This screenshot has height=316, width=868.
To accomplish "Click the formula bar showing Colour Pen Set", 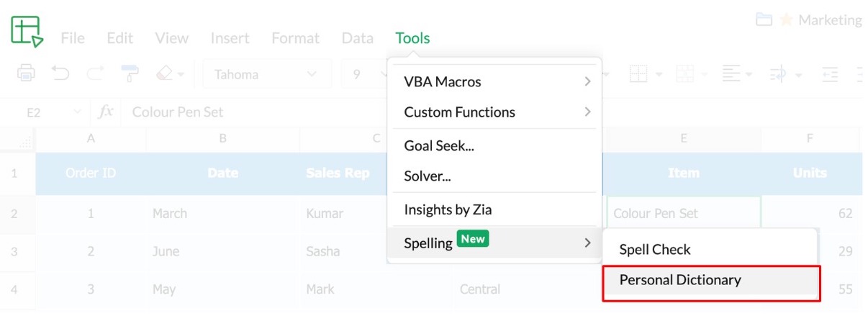I will (x=252, y=112).
